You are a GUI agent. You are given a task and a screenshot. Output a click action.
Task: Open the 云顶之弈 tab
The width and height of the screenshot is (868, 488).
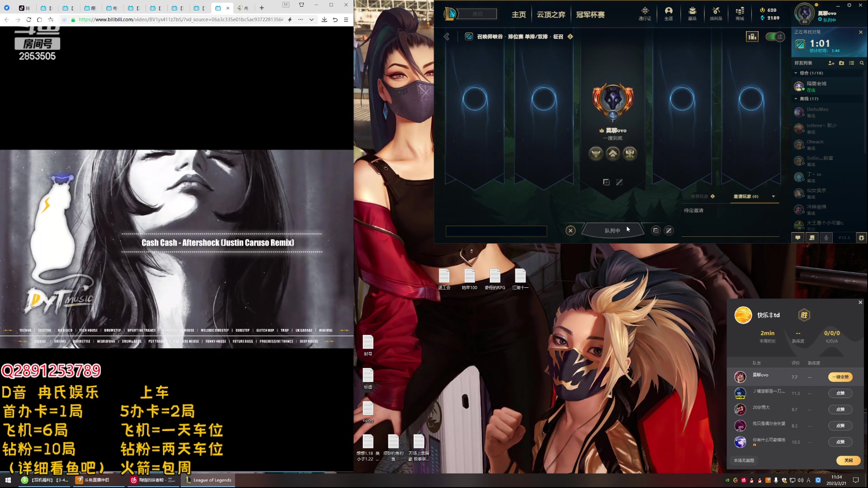click(551, 14)
